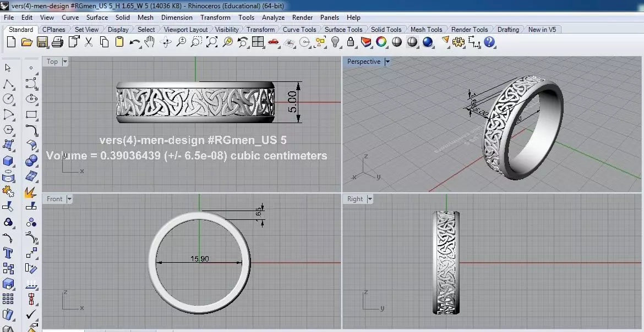Open the Curve menu
This screenshot has height=332, width=644.
(x=70, y=17)
